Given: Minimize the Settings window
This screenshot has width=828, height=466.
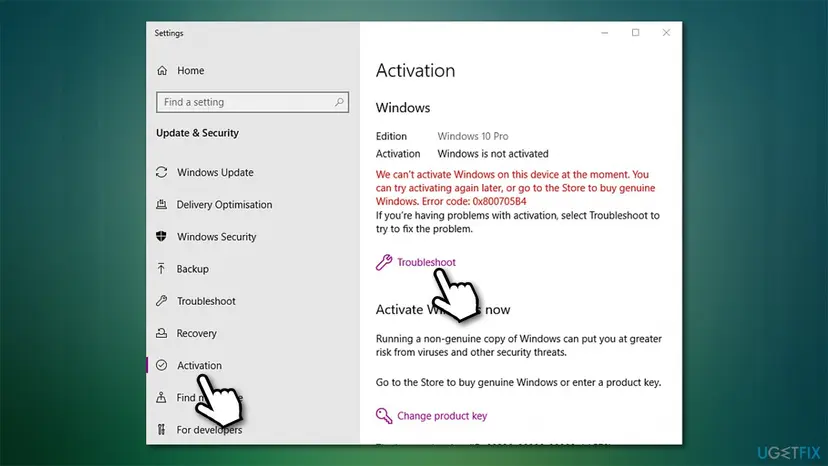Looking at the screenshot, I should pyautogui.click(x=605, y=33).
